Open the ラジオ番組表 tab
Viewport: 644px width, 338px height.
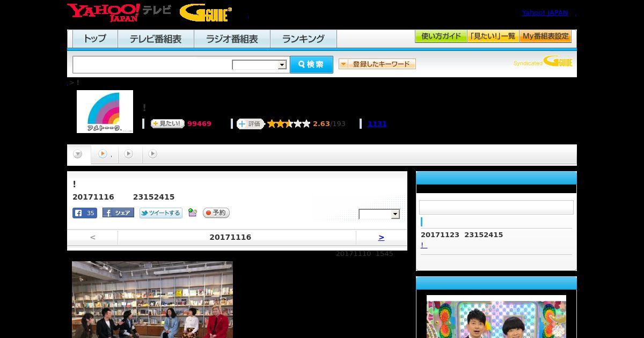[x=232, y=39]
